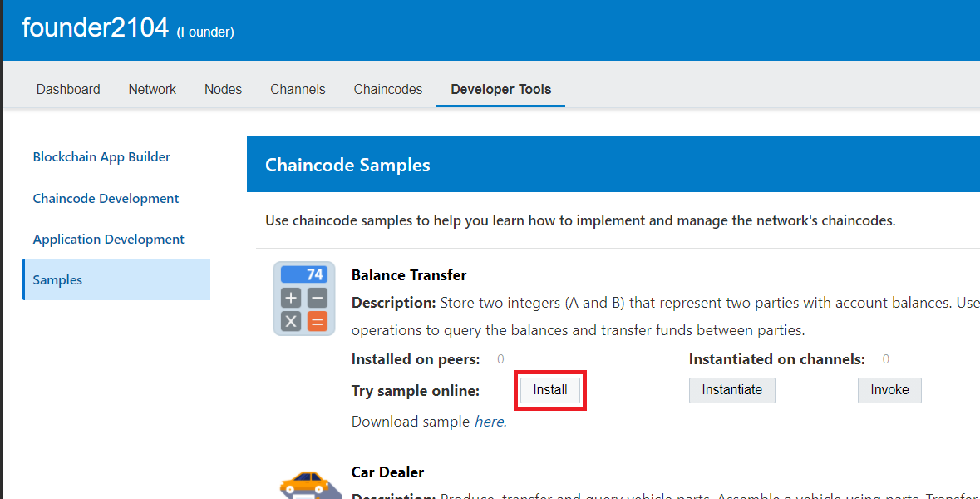Open Application Development in sidebar
This screenshot has width=980, height=499.
[108, 239]
